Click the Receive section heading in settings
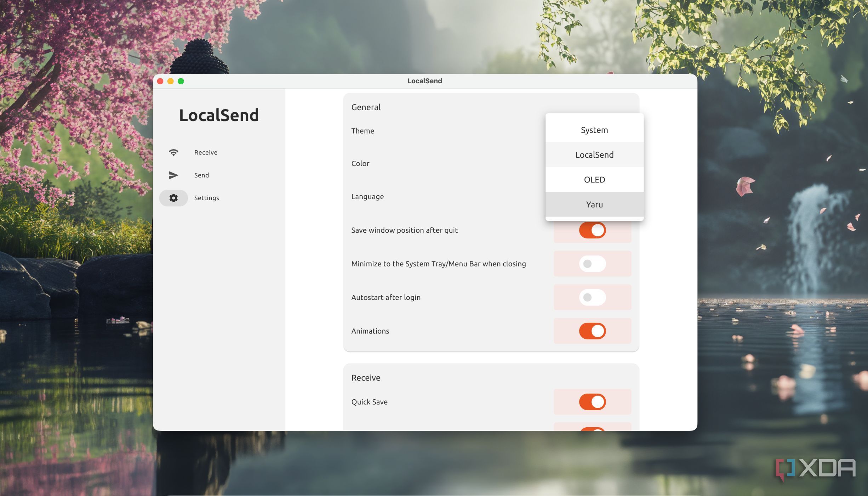 click(366, 378)
